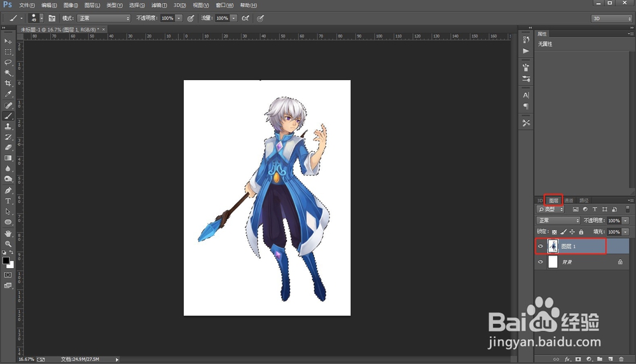Select the Eyedropper tool

point(8,94)
